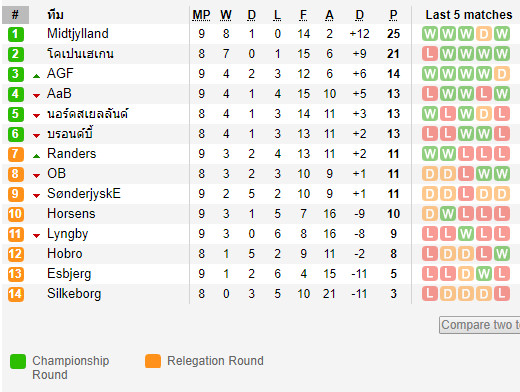Click Randers' green up arrow indicator
This screenshot has height=392, width=520.
(37, 156)
